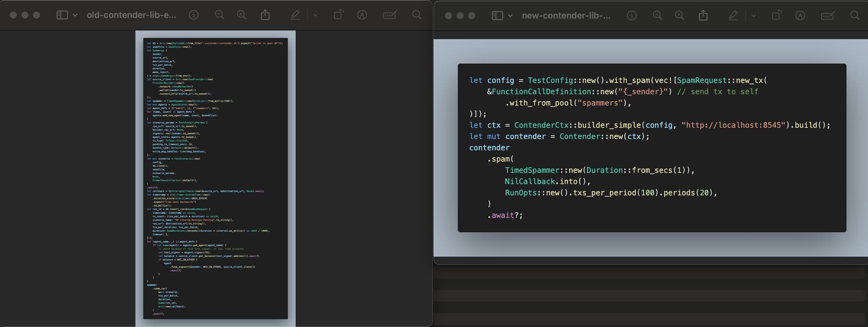
Task: Toggle the sidebar in old-contender-lib window
Action: pos(62,15)
